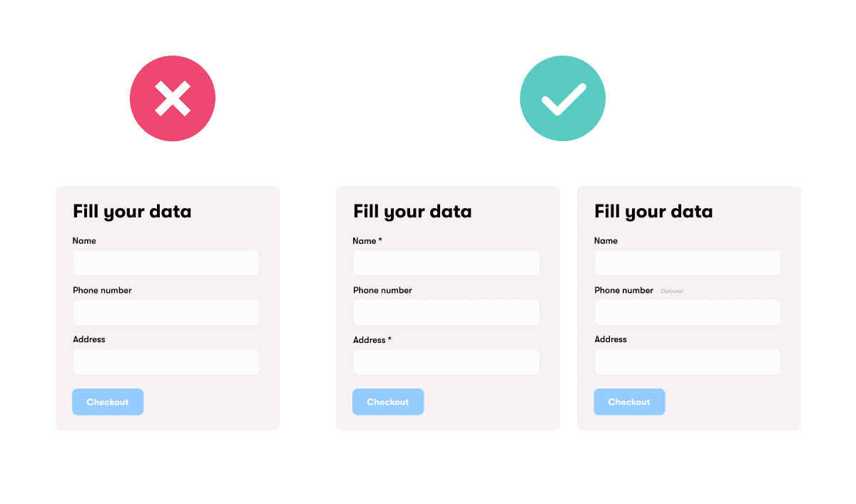Click the green checkmark icon

click(563, 98)
